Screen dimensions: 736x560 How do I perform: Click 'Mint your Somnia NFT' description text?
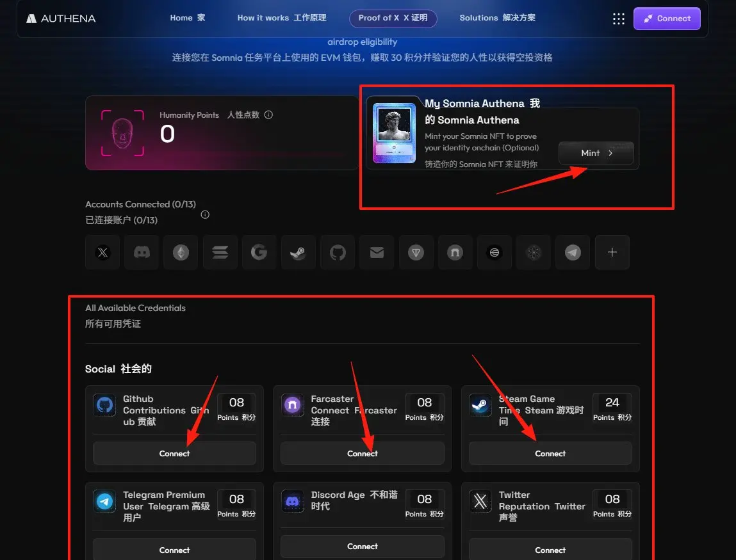pyautogui.click(x=482, y=142)
